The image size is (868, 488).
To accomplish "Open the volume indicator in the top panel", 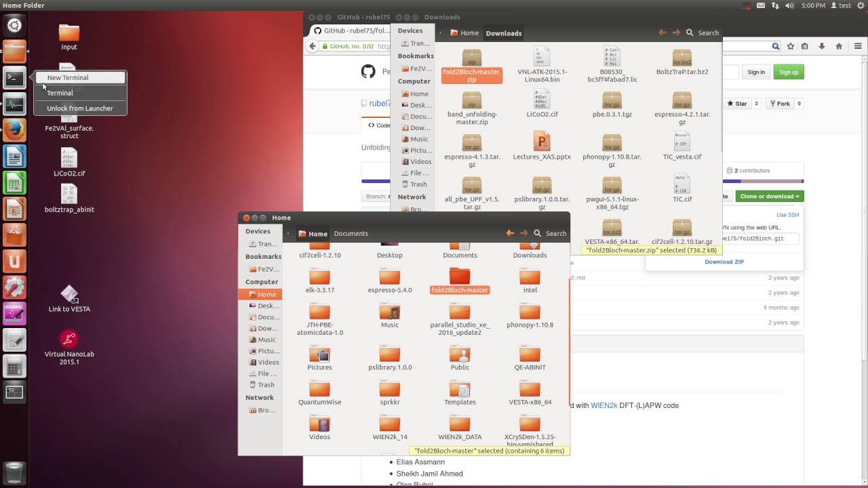I will tap(789, 5).
